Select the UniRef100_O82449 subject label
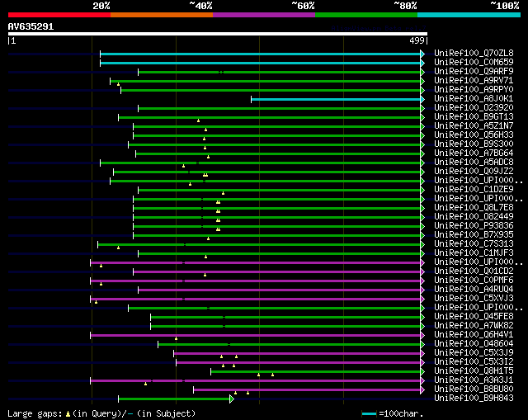 [474, 216]
